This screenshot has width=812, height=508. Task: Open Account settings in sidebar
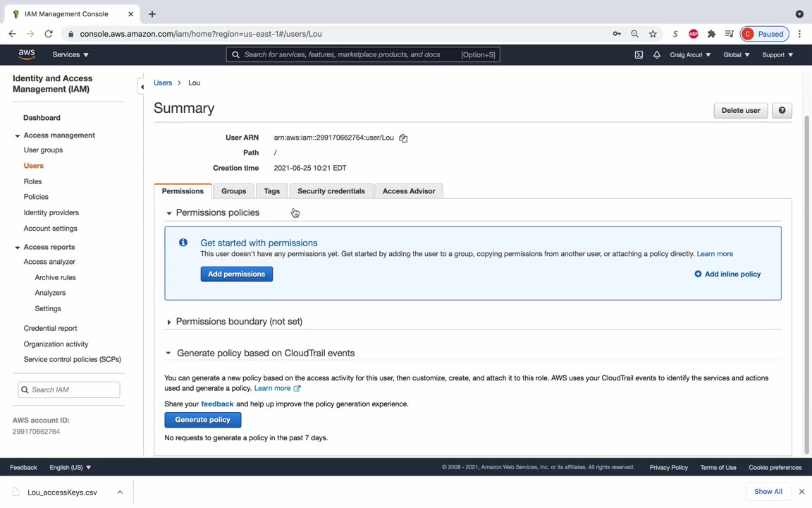[x=50, y=228]
